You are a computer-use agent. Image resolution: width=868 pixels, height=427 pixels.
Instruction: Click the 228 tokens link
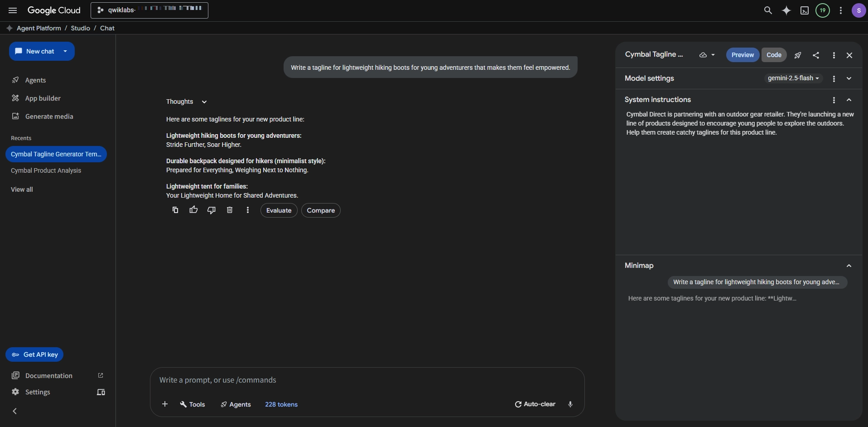[x=281, y=404]
